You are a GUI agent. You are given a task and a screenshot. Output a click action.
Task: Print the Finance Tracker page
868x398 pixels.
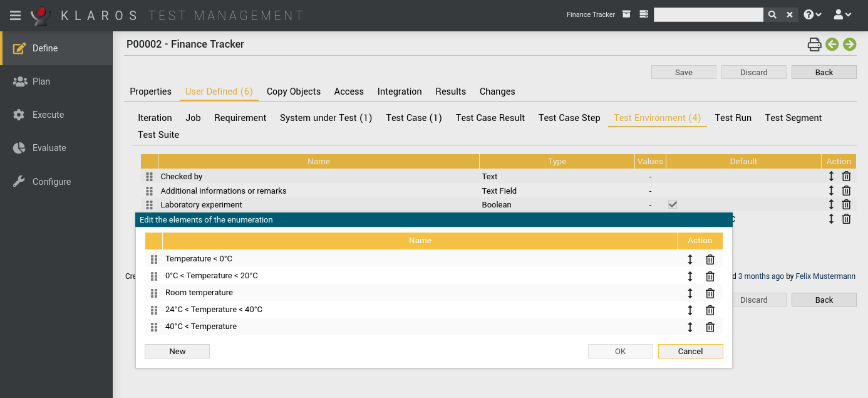(x=814, y=45)
